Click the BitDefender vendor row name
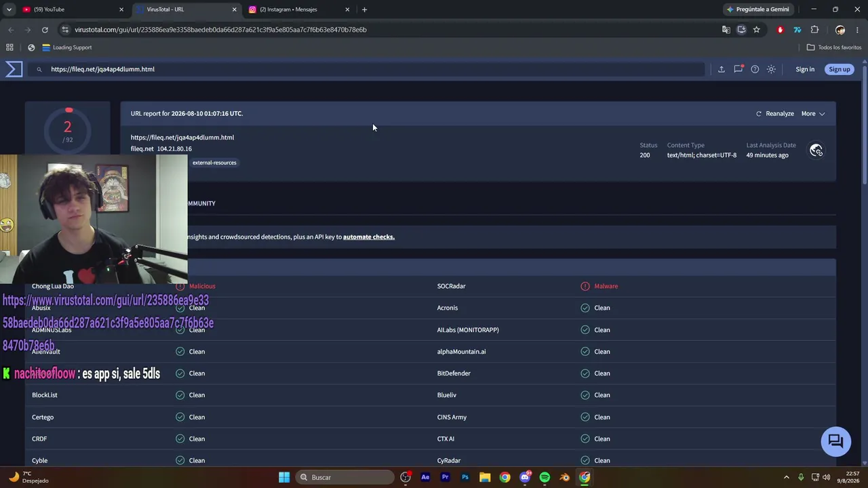The width and height of the screenshot is (868, 488). tap(454, 373)
